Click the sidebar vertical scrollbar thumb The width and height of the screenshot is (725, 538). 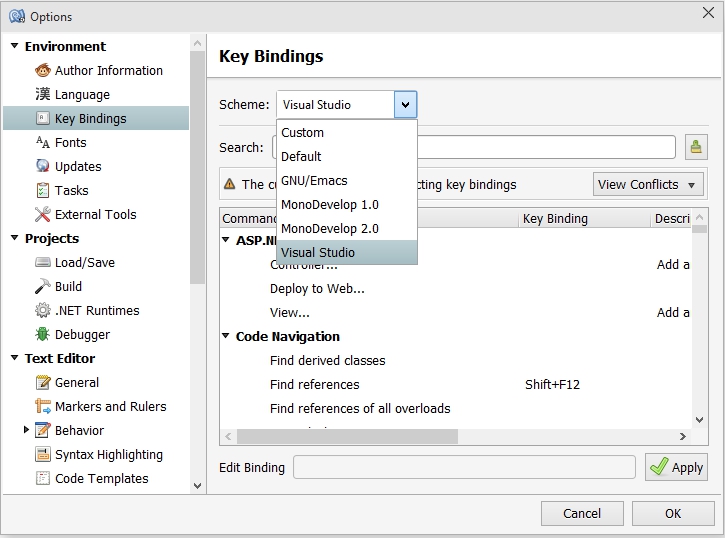click(197, 168)
